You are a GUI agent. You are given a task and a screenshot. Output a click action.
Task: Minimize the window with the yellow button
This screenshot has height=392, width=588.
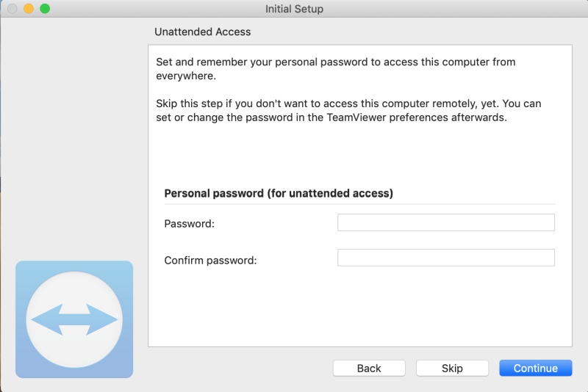tap(29, 8)
